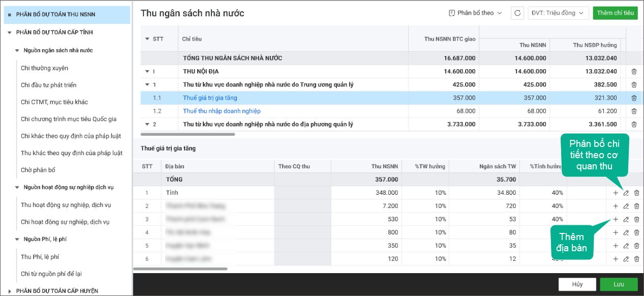This screenshot has height=296, width=644.
Task: Open the Phân bổ theo dropdown
Action: tap(475, 13)
